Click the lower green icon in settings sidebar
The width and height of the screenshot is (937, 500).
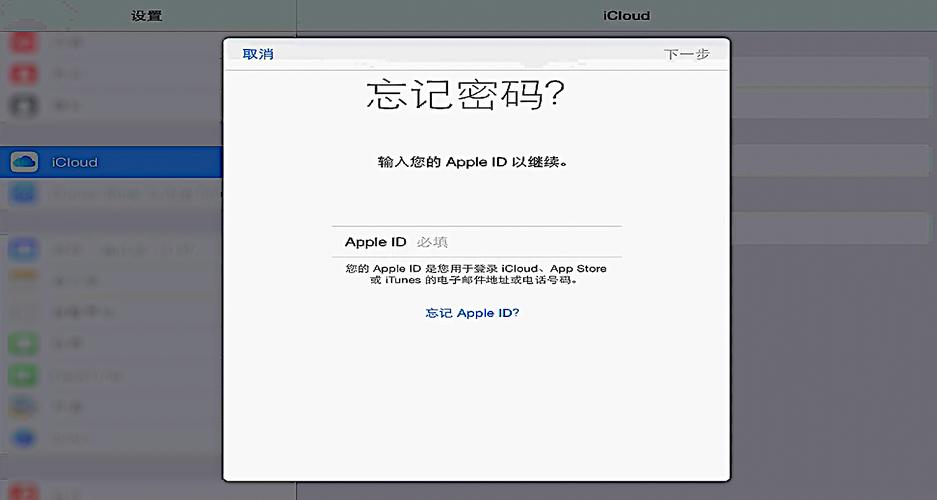[x=24, y=375]
